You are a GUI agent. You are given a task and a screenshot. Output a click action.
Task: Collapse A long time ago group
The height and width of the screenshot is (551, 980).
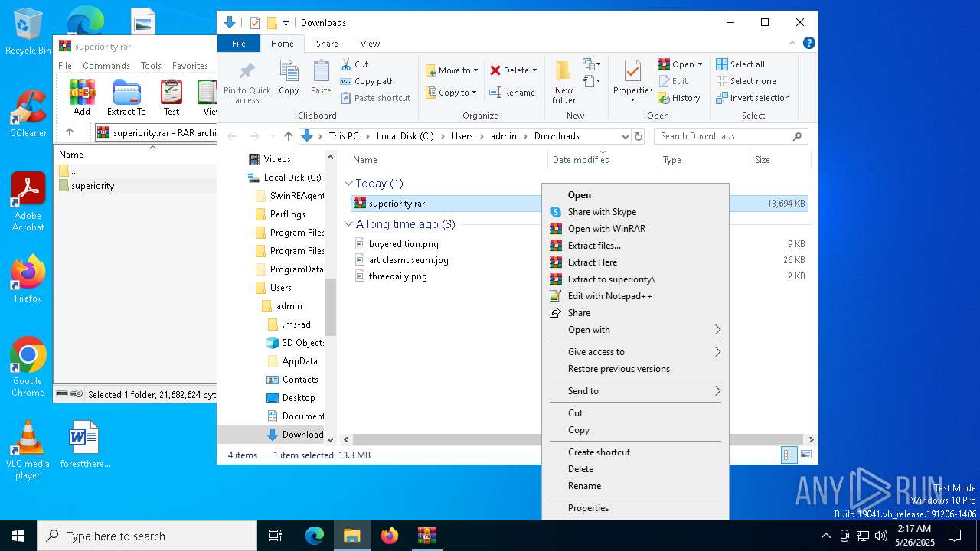click(x=348, y=224)
